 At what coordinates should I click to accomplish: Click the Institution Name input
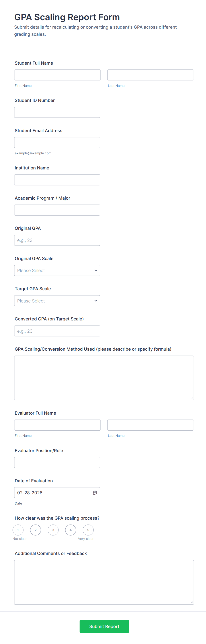[57, 180]
